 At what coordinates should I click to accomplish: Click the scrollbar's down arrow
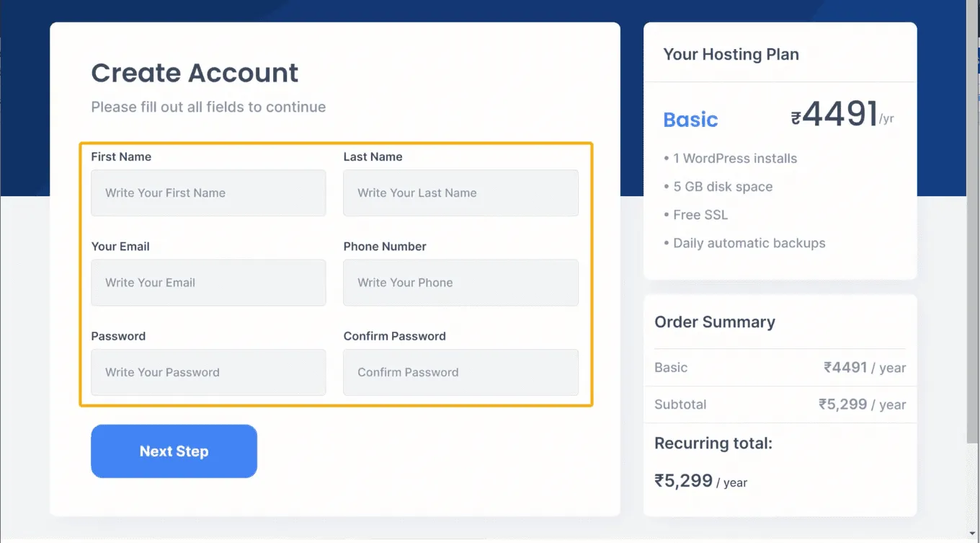tap(974, 534)
